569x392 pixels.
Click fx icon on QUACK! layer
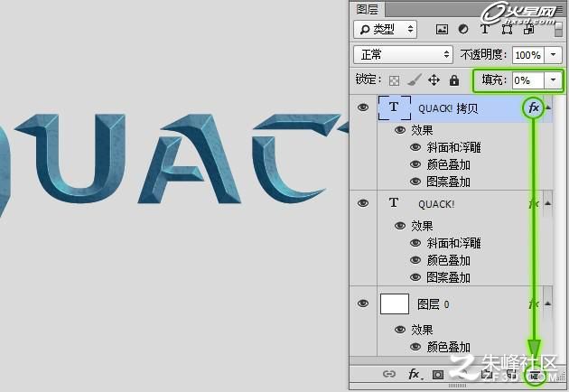[534, 203]
